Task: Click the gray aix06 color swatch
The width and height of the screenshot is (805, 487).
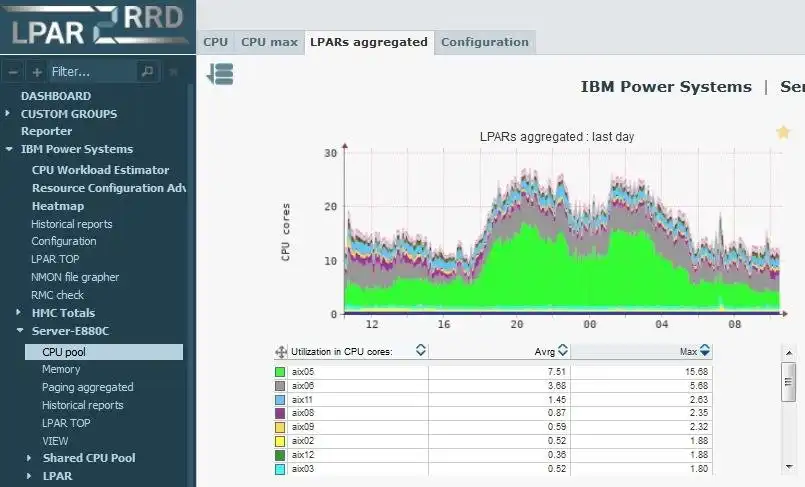Action: (x=280, y=386)
